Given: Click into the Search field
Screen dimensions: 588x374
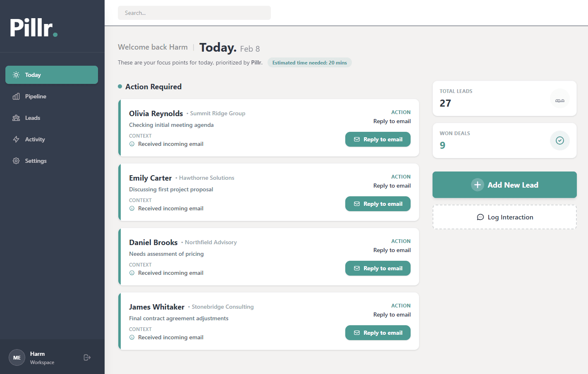Looking at the screenshot, I should tap(194, 13).
